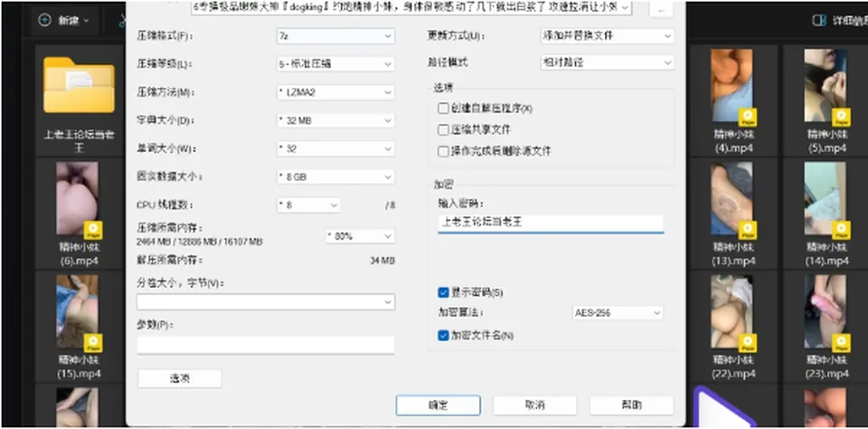Expand the 路径模式 dropdown (相对路径)
The image size is (868, 429).
[607, 62]
